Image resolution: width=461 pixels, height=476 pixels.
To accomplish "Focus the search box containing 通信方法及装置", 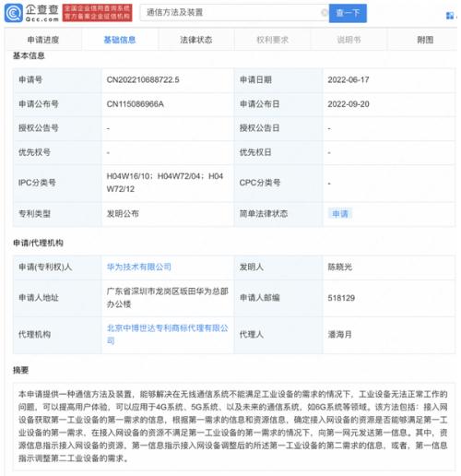I will [x=233, y=13].
